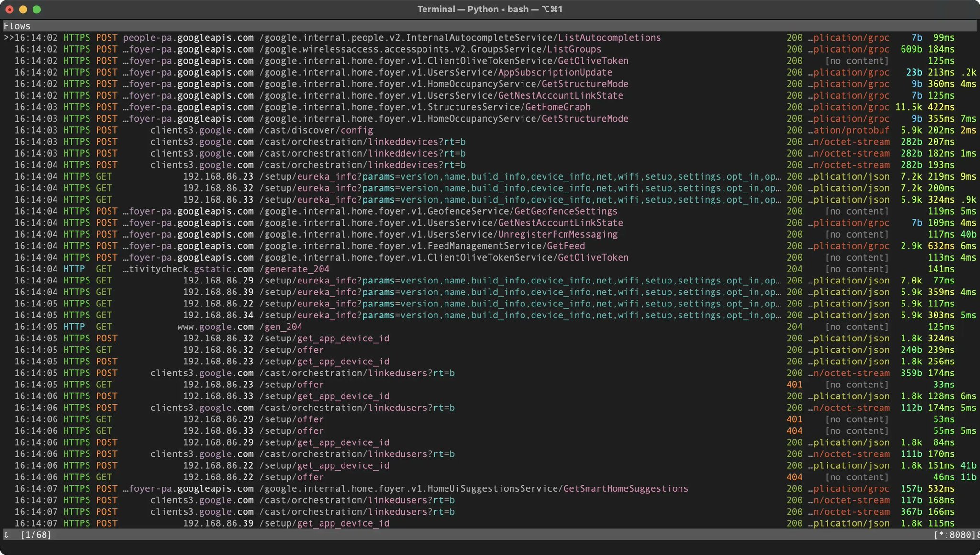Click the 632ms duration in the GetFeed row

click(x=941, y=246)
